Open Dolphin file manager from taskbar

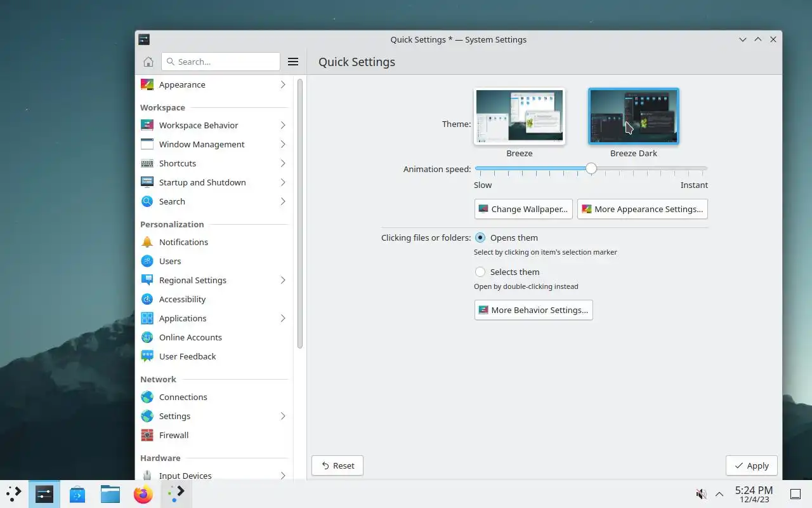[110, 494]
